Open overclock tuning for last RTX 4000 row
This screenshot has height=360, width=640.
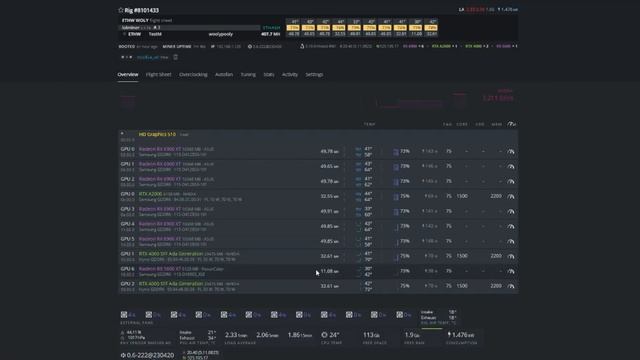tap(511, 286)
